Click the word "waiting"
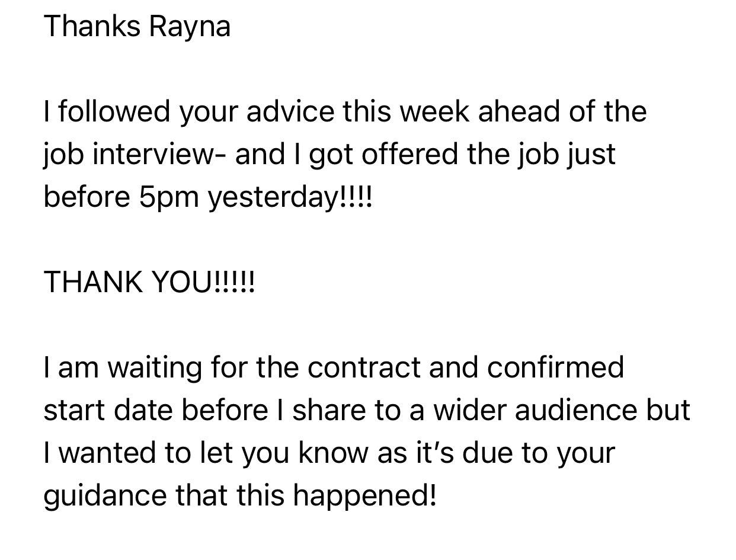This screenshot has width=736, height=560. [x=155, y=367]
